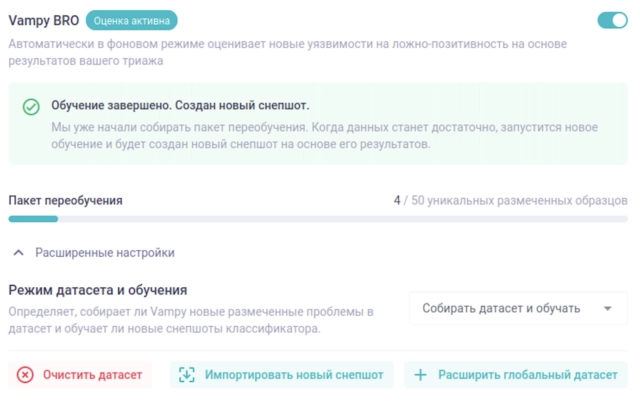
Task: Click the Vampy BRO title
Action: (x=43, y=20)
